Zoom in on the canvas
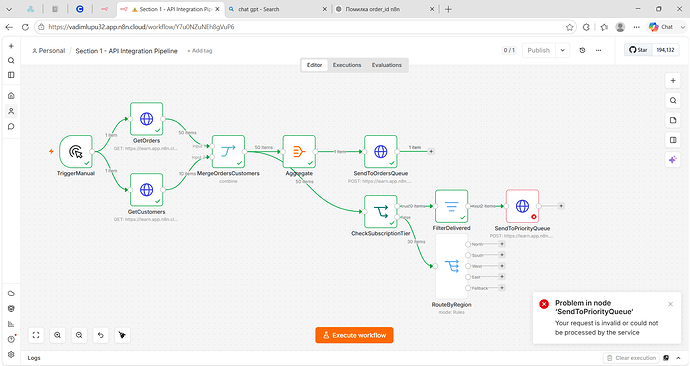 point(58,335)
